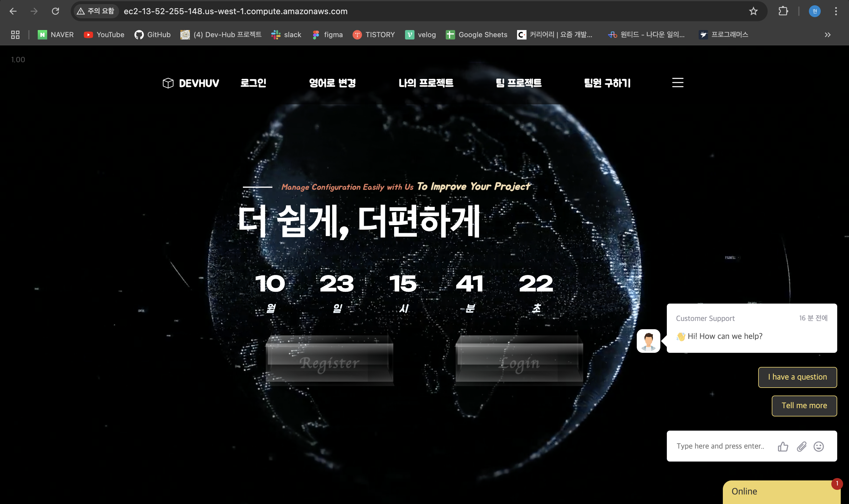Click the thumbs-up icon in chat box
Viewport: 849px width, 504px height.
[783, 446]
